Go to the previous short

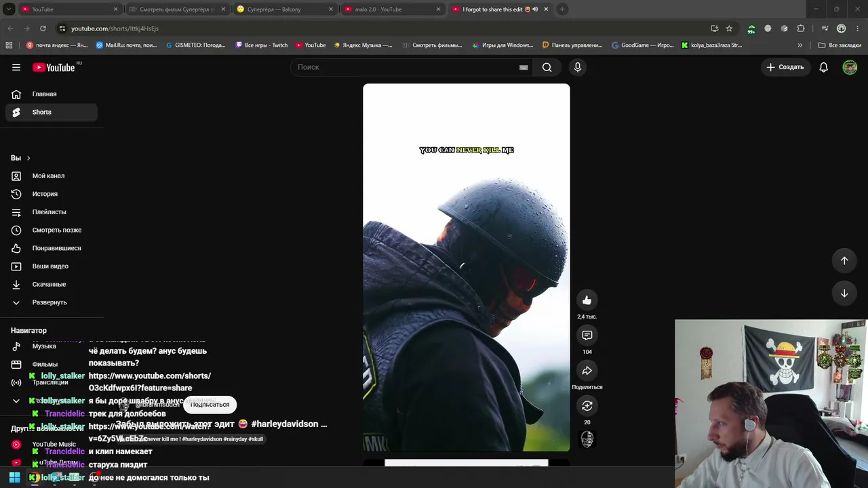(x=844, y=261)
